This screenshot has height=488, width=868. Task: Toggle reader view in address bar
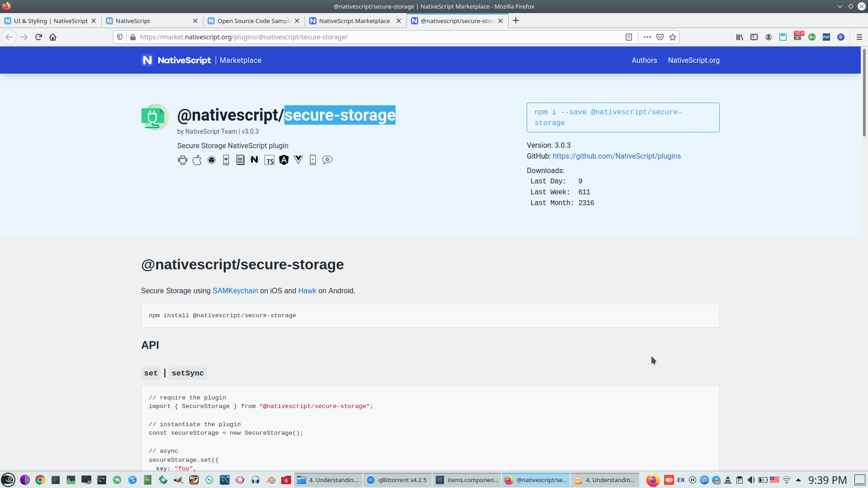pos(629,37)
